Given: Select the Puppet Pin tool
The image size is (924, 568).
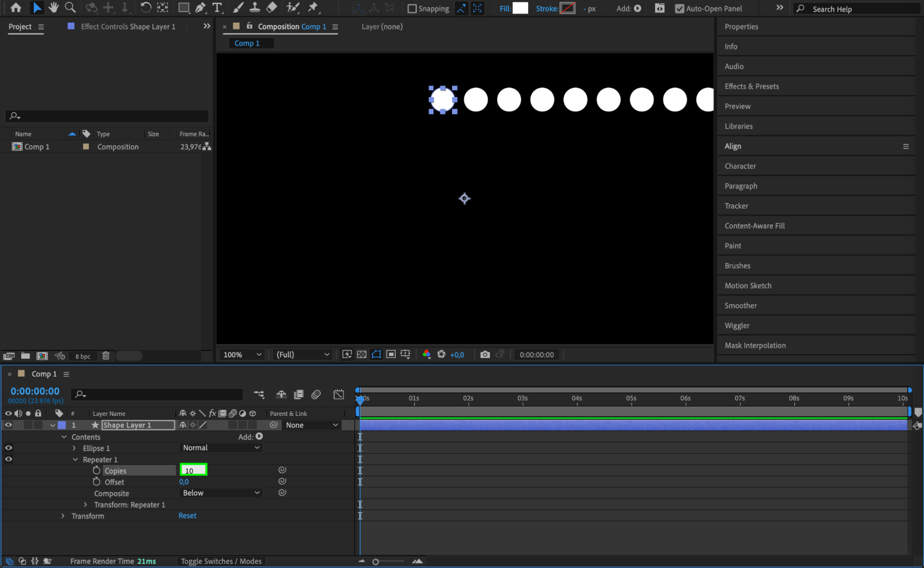Looking at the screenshot, I should coord(313,7).
